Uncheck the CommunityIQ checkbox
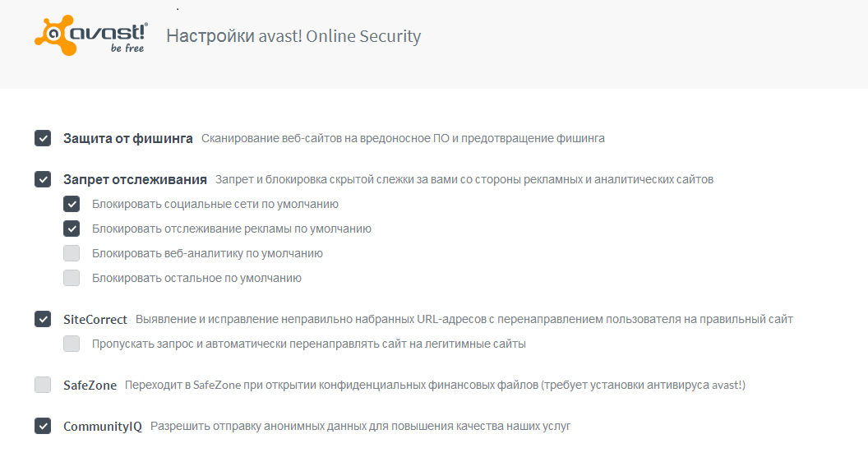Image resolution: width=868 pixels, height=462 pixels. tap(43, 426)
